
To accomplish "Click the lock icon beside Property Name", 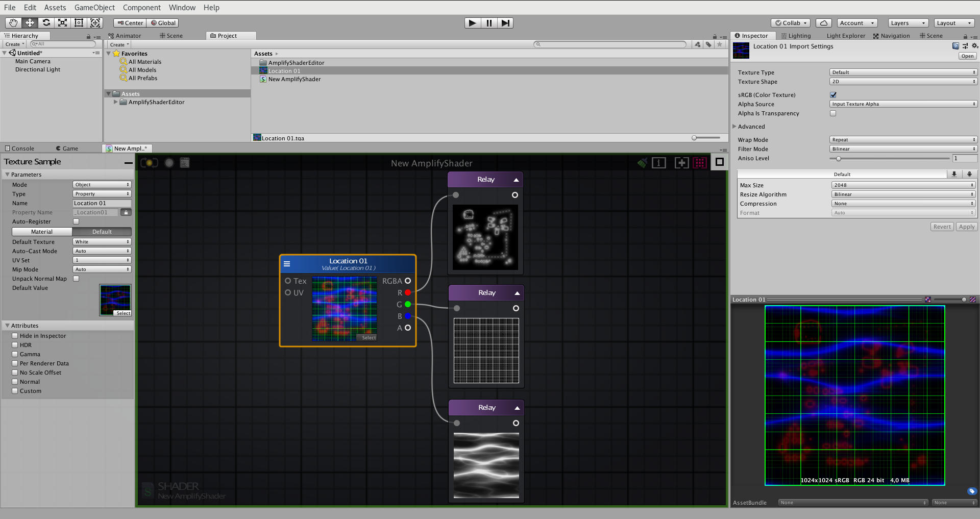I will click(126, 212).
